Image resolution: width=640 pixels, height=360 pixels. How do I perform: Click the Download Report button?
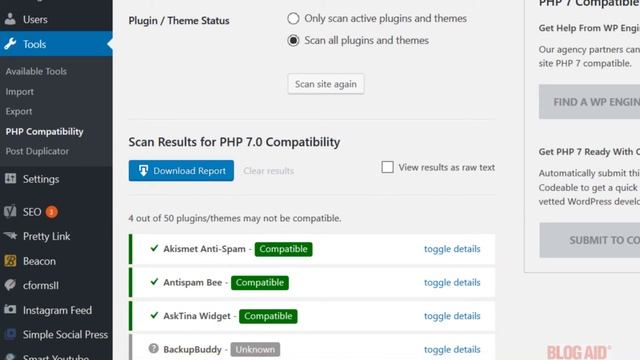pyautogui.click(x=181, y=171)
